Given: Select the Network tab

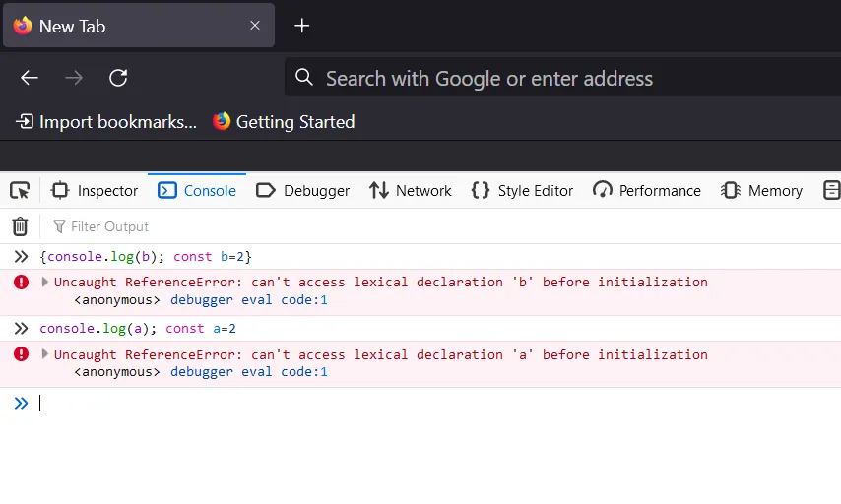Looking at the screenshot, I should click(411, 191).
